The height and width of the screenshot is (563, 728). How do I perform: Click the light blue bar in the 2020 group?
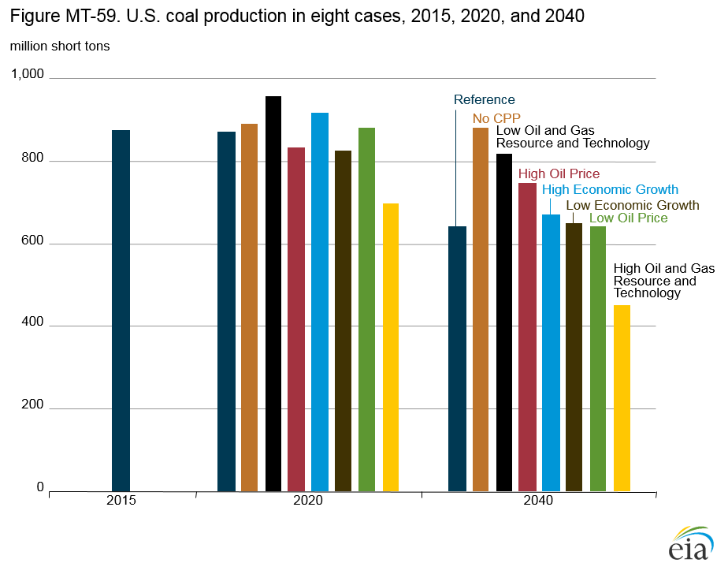pos(320,302)
